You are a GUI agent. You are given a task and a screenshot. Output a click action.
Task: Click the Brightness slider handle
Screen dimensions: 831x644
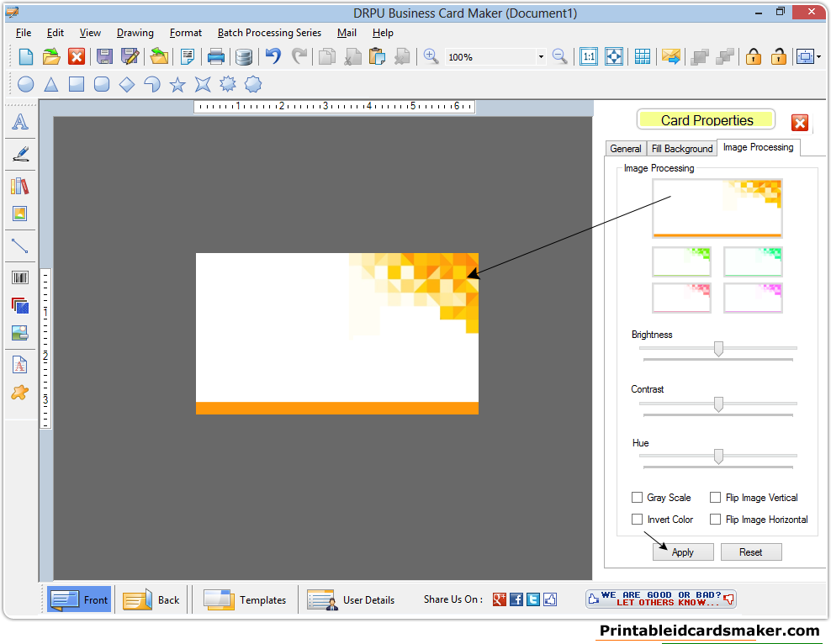718,348
